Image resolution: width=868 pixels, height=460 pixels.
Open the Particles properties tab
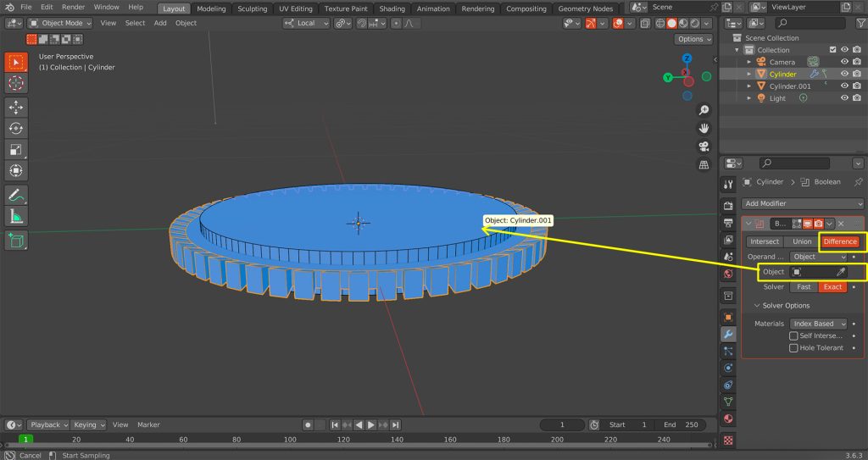click(x=728, y=351)
